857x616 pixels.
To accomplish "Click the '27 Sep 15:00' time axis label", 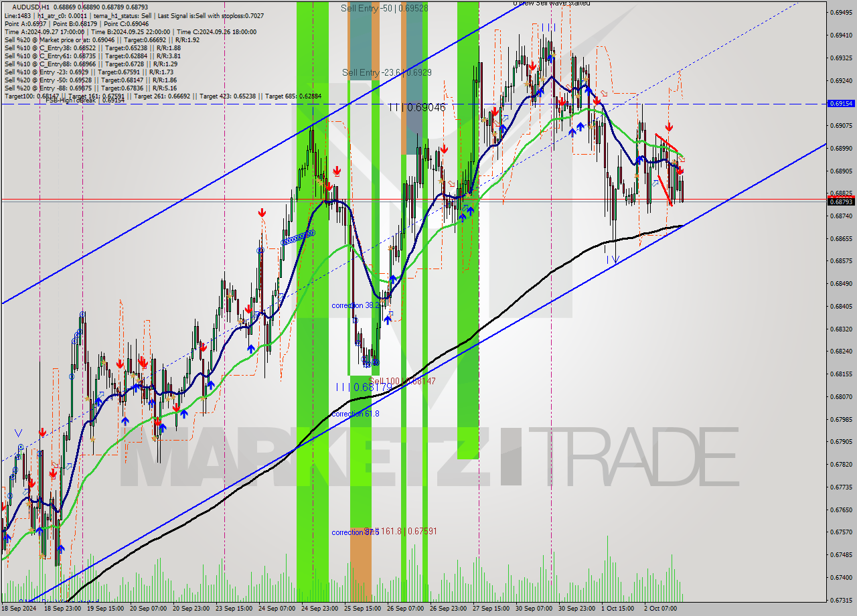I will click(x=491, y=609).
